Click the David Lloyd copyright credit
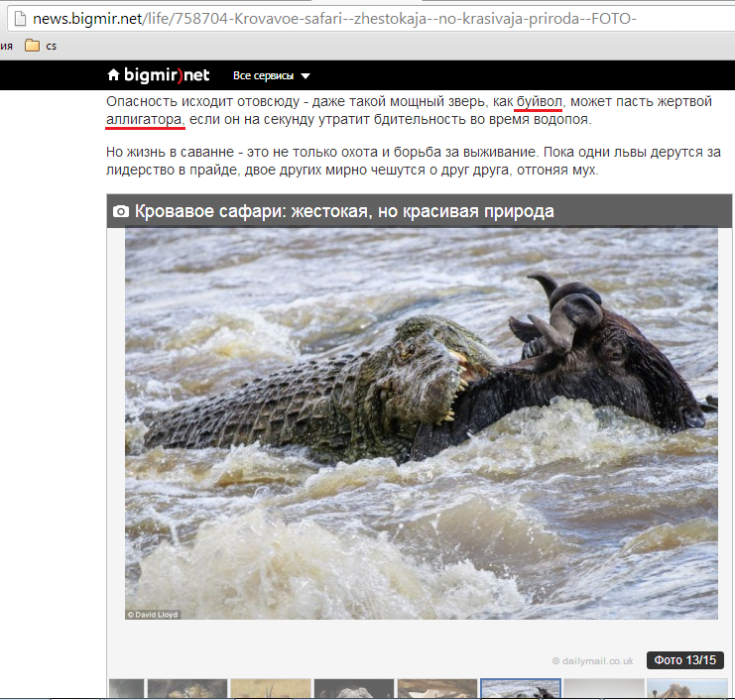 pyautogui.click(x=153, y=615)
